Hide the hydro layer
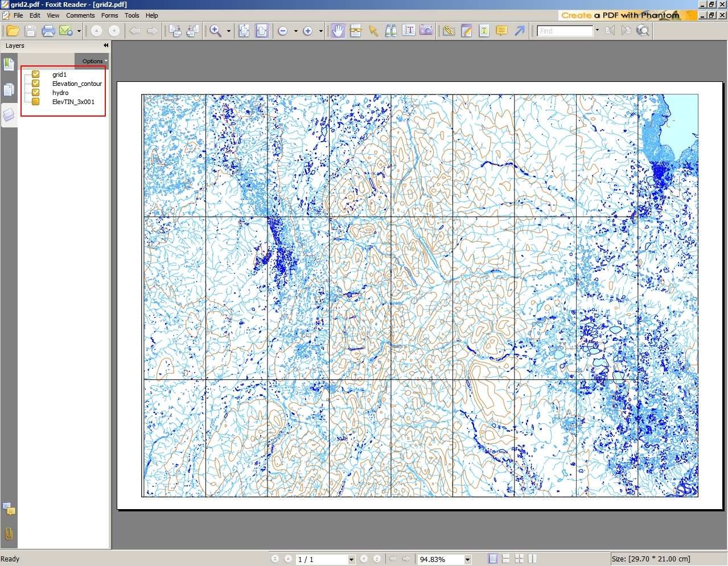Image resolution: width=728 pixels, height=566 pixels. (x=36, y=93)
